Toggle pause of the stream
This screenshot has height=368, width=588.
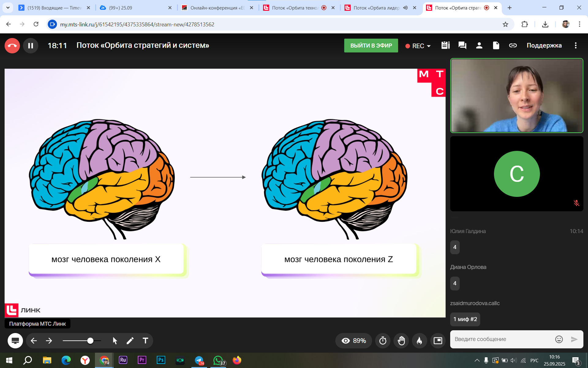click(31, 46)
